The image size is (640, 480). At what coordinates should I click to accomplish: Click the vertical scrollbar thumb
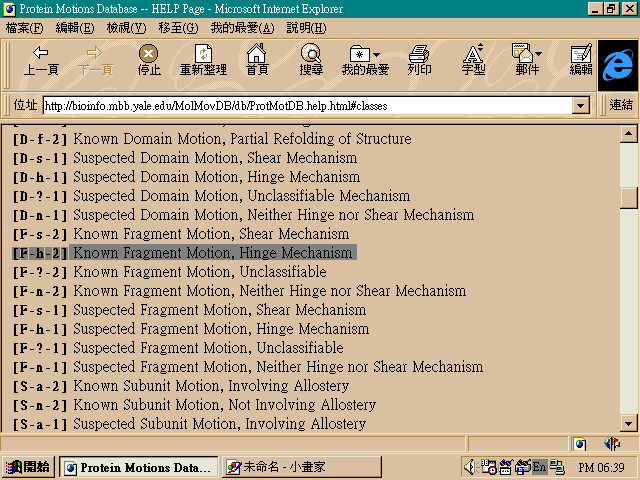tap(629, 197)
